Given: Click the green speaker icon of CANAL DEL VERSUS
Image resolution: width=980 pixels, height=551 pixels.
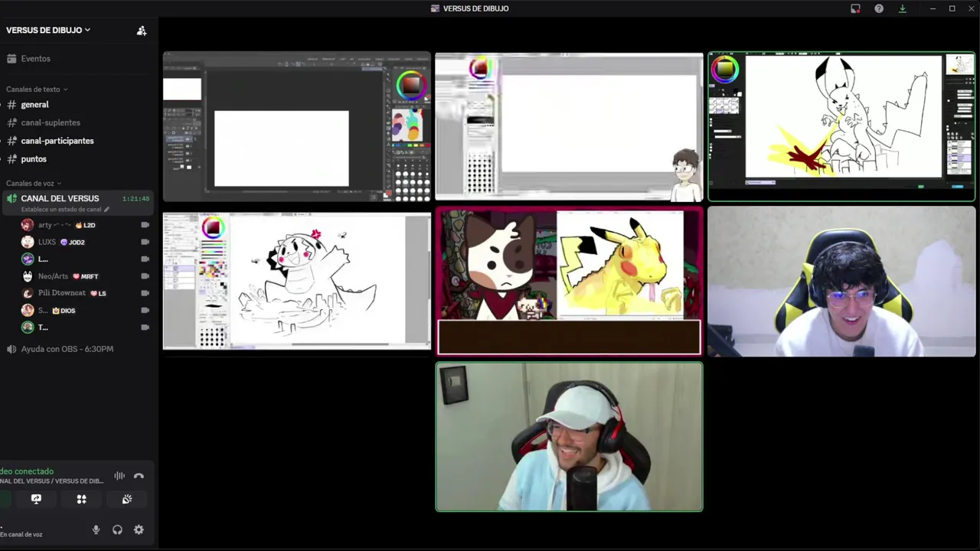Looking at the screenshot, I should pyautogui.click(x=11, y=198).
